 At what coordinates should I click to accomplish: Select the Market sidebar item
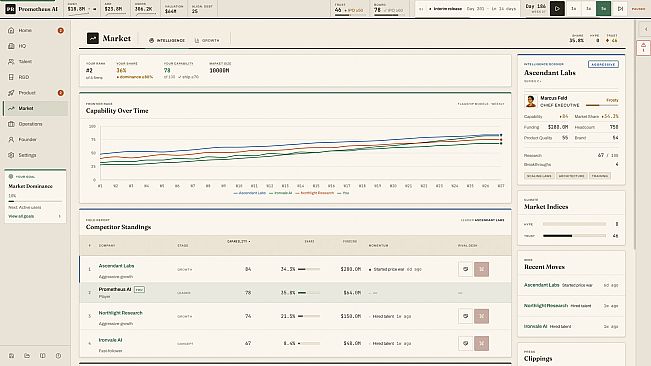[x=35, y=108]
